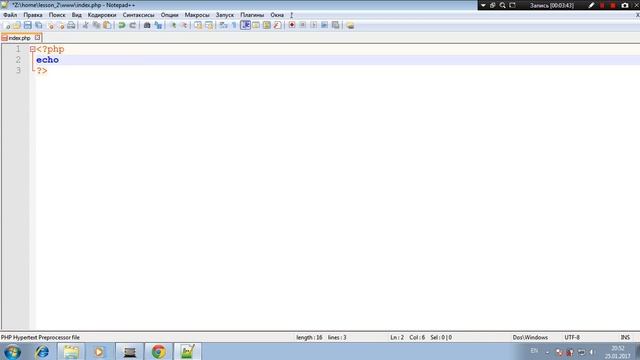Open the Окна menu
Viewport: 640px width, 360px height.
pos(277,15)
